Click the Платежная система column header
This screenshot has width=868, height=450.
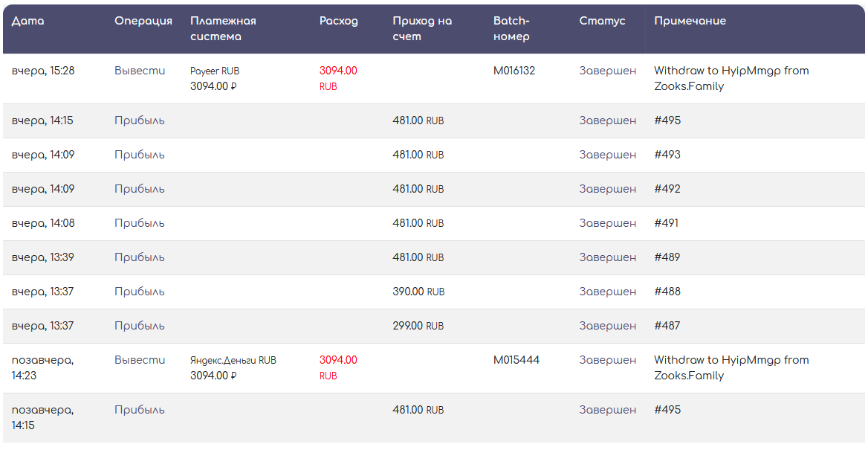tap(223, 29)
